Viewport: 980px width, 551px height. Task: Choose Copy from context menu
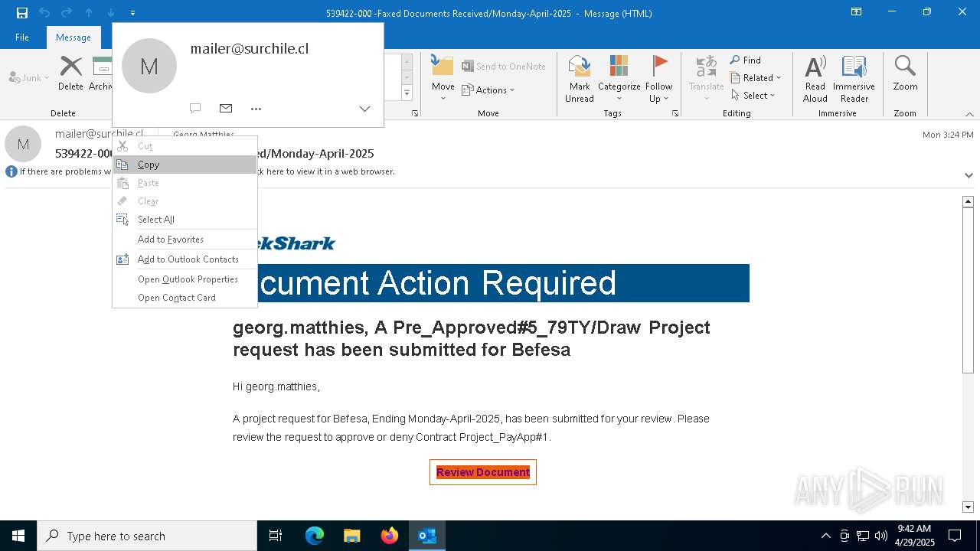coord(185,165)
